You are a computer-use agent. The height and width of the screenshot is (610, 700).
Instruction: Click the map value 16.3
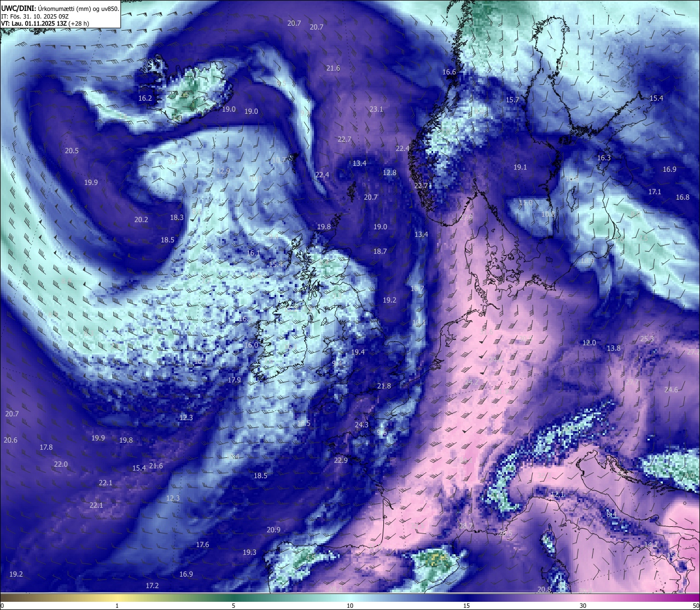604,158
